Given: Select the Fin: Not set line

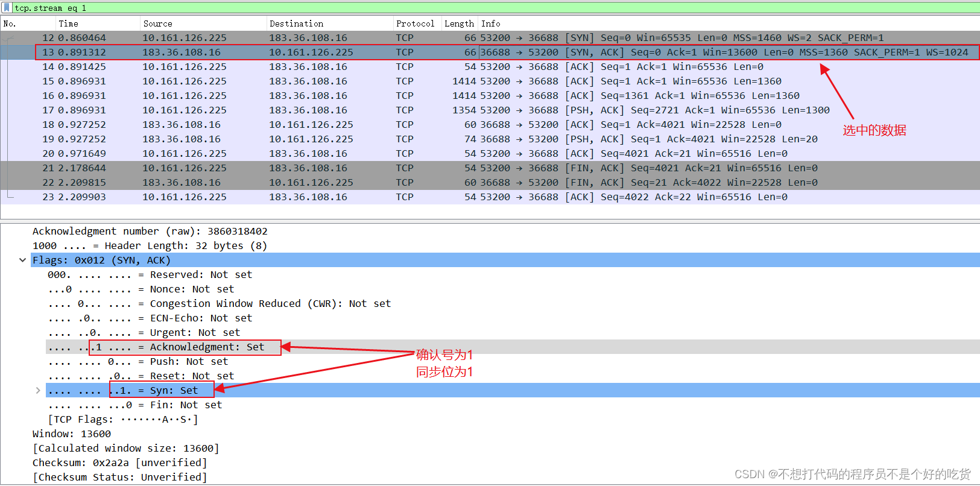Looking at the screenshot, I should 135,405.
